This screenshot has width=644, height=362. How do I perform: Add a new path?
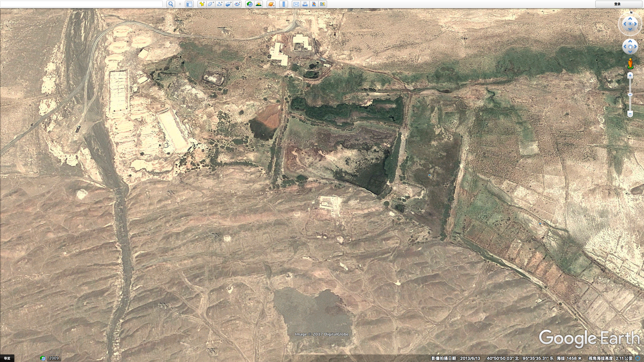(220, 4)
